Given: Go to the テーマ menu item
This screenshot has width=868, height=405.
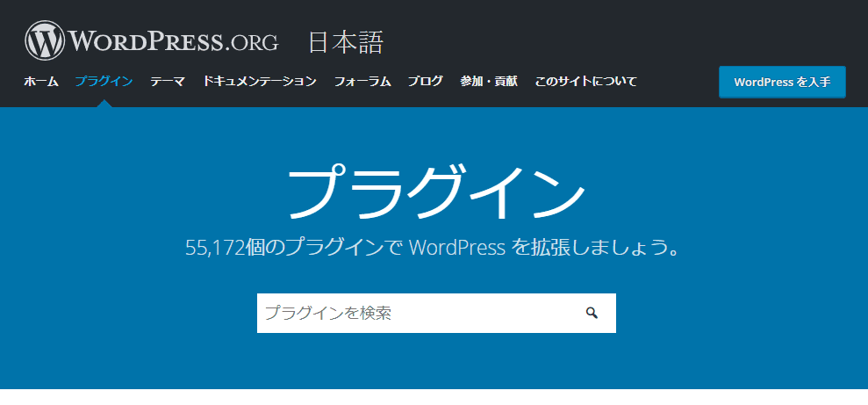Looking at the screenshot, I should pos(168,82).
